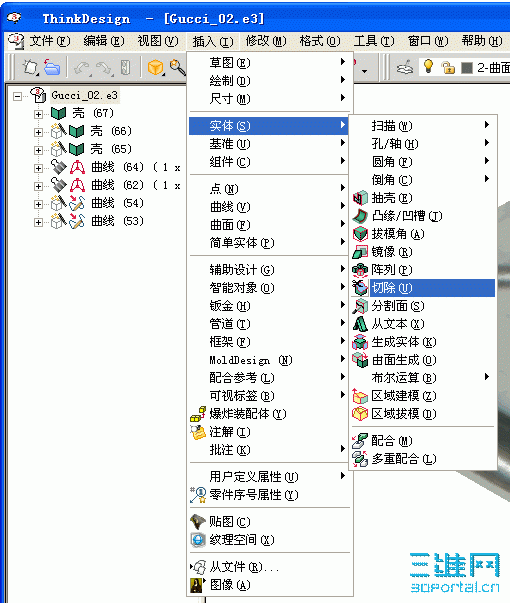The image size is (510, 603).
Task: Select 镜像 (R) mirror command
Action: (x=423, y=252)
